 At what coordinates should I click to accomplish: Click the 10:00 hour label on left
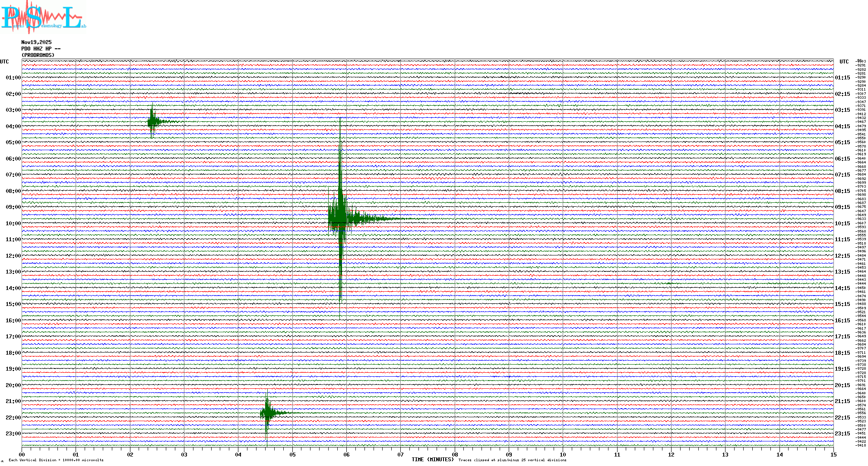click(x=13, y=224)
